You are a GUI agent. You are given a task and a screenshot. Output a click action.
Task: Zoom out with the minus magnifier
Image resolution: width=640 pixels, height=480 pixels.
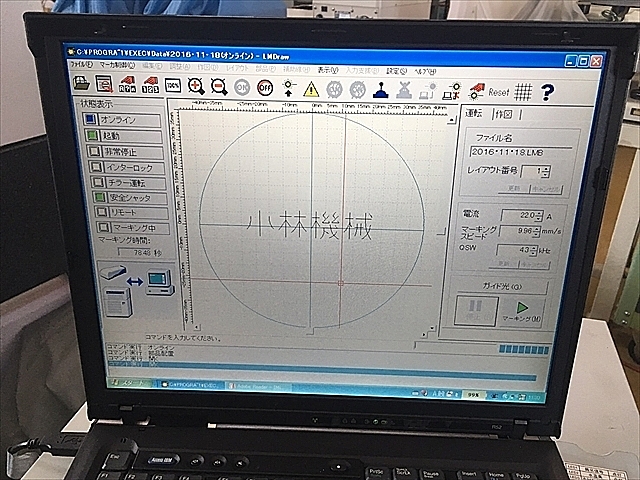[219, 87]
